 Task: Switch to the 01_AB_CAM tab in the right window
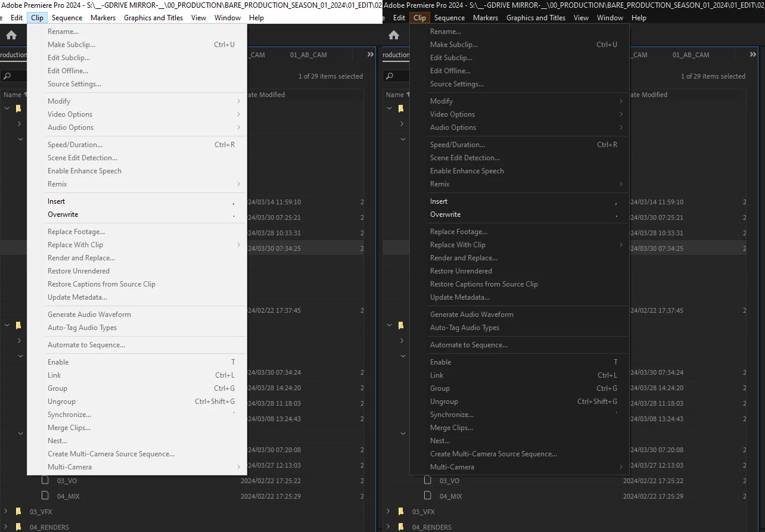click(x=691, y=55)
